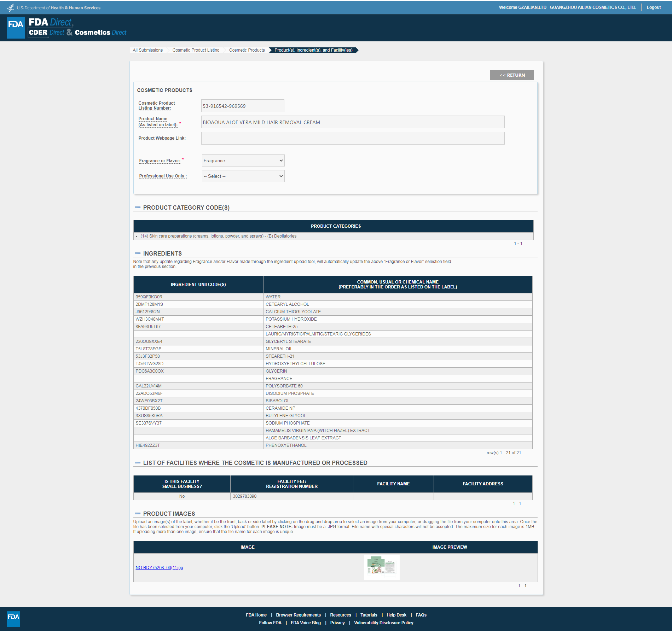Navigate to Cosmetic Products breadcrumb
672x631 pixels.
[x=247, y=50]
